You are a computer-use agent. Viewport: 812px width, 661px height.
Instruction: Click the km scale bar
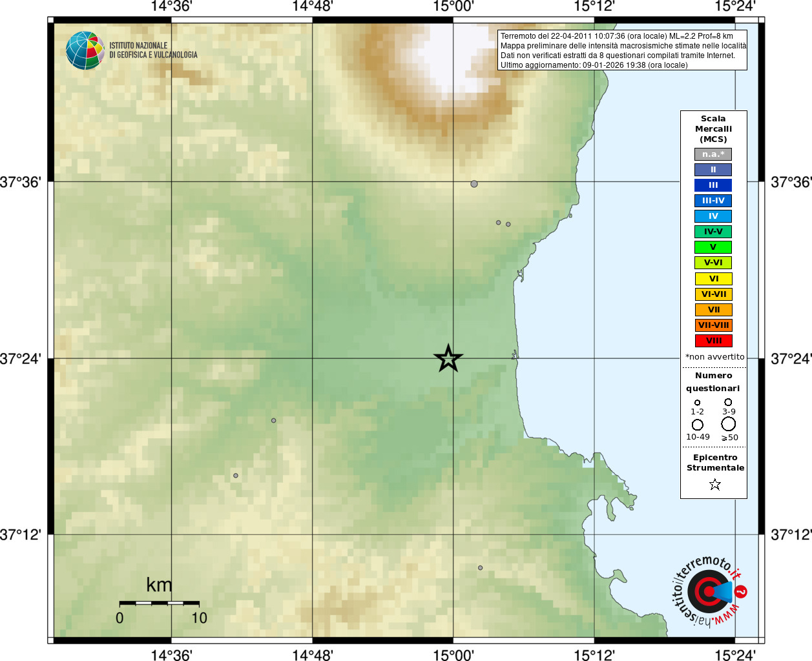pos(159,603)
